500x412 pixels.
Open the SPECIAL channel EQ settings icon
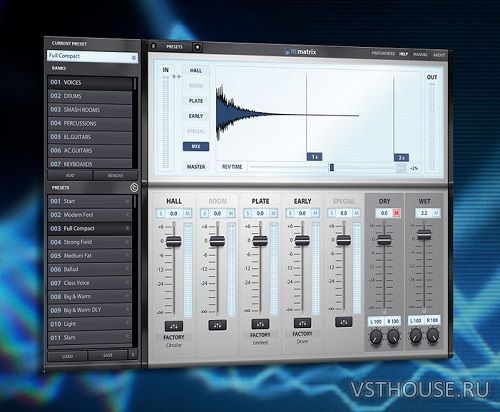coord(344,322)
